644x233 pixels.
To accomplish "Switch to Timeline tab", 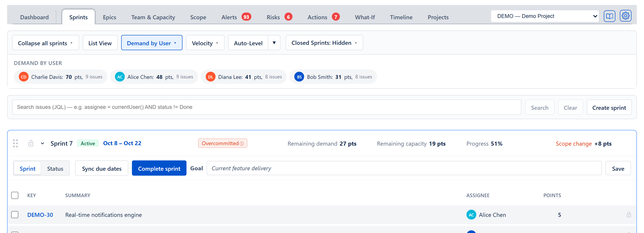I will (401, 17).
